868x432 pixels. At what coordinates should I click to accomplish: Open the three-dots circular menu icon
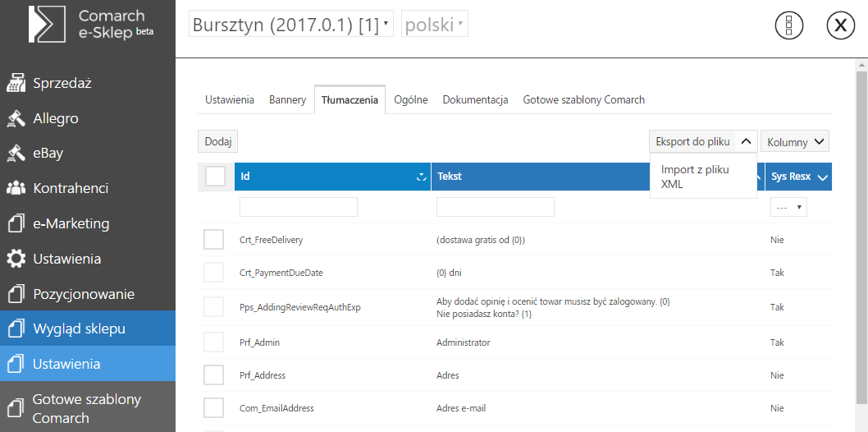coord(789,25)
